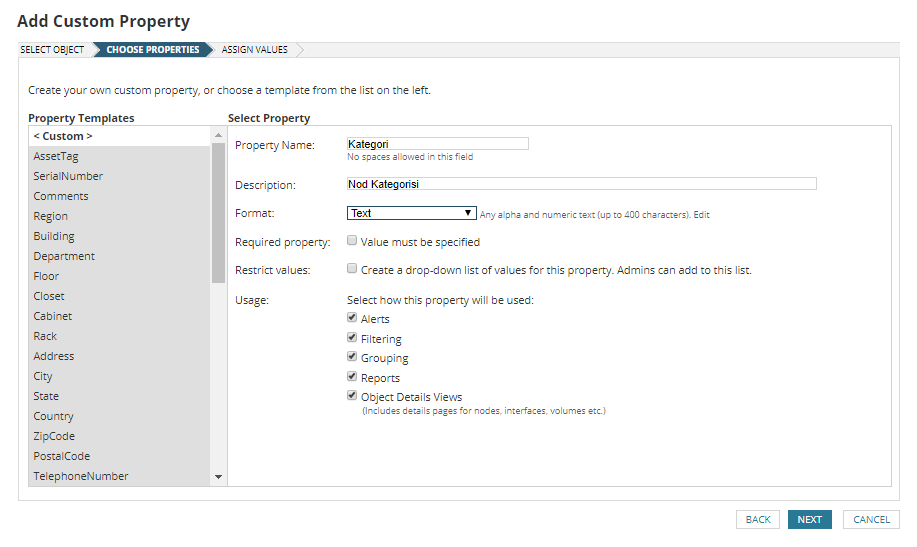This screenshot has height=547, width=917.
Task: Click the Next button
Action: point(809,520)
